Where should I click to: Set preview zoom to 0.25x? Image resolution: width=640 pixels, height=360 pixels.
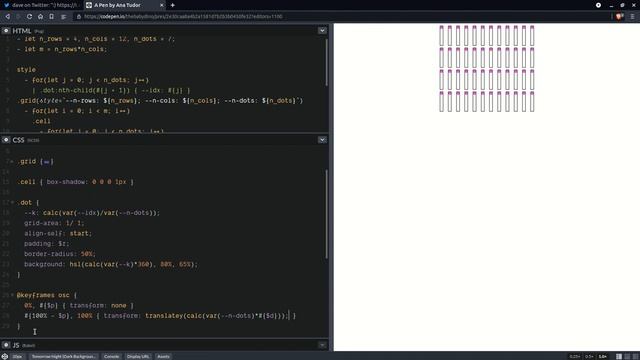[x=575, y=356]
